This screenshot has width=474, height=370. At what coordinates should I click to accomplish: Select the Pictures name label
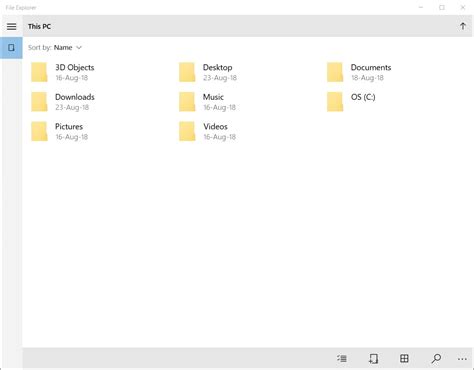(x=69, y=127)
